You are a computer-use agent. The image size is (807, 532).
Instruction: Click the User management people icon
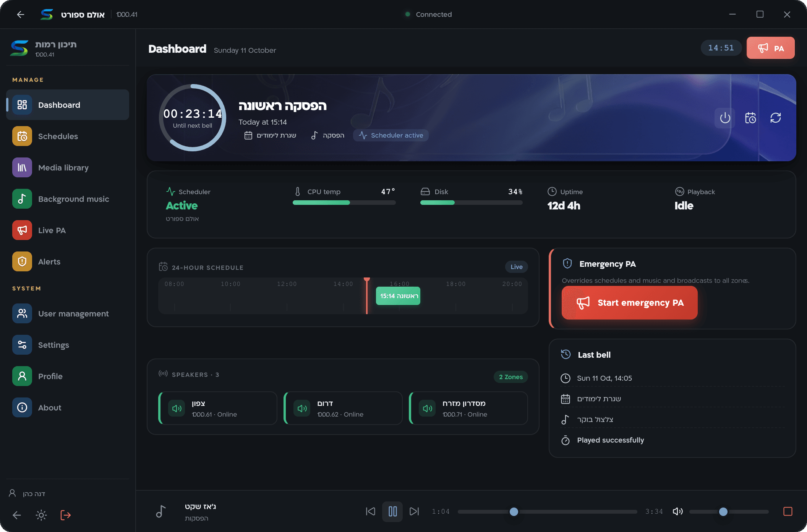[x=22, y=313]
